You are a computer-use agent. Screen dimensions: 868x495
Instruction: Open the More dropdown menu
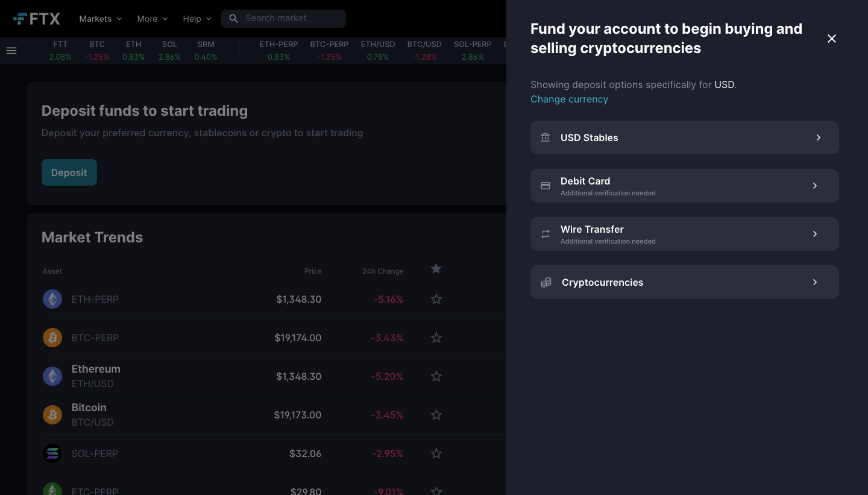coord(153,19)
